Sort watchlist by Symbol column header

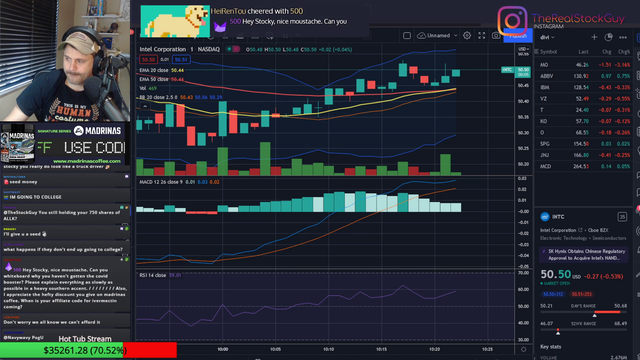coord(548,52)
